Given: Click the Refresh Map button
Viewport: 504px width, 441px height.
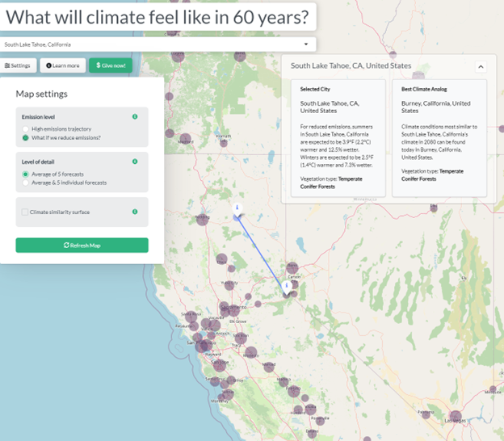Looking at the screenshot, I should (x=82, y=246).
